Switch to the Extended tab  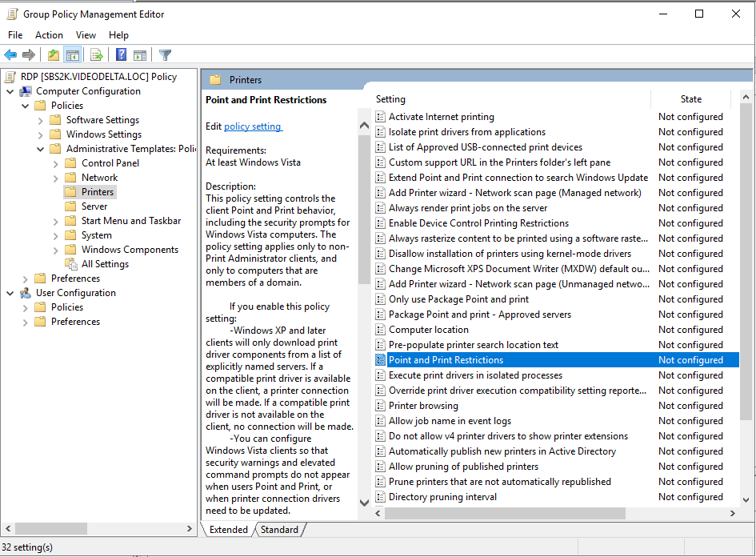tap(229, 530)
